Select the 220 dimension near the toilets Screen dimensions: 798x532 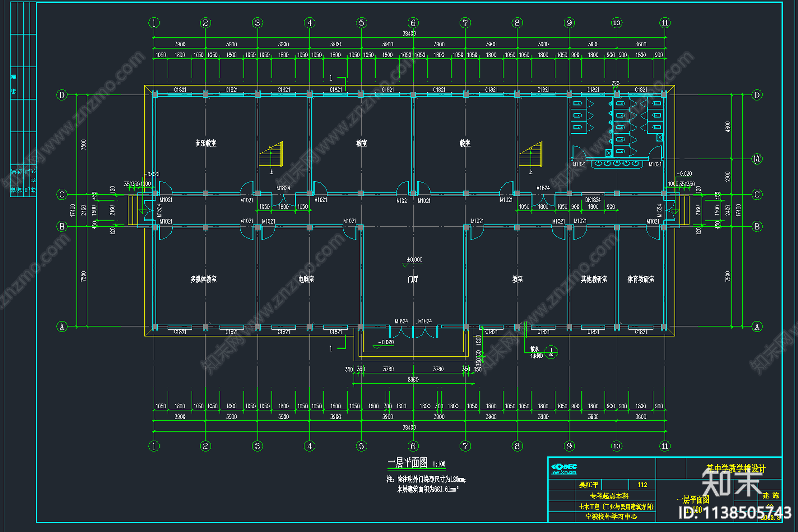tap(616, 83)
